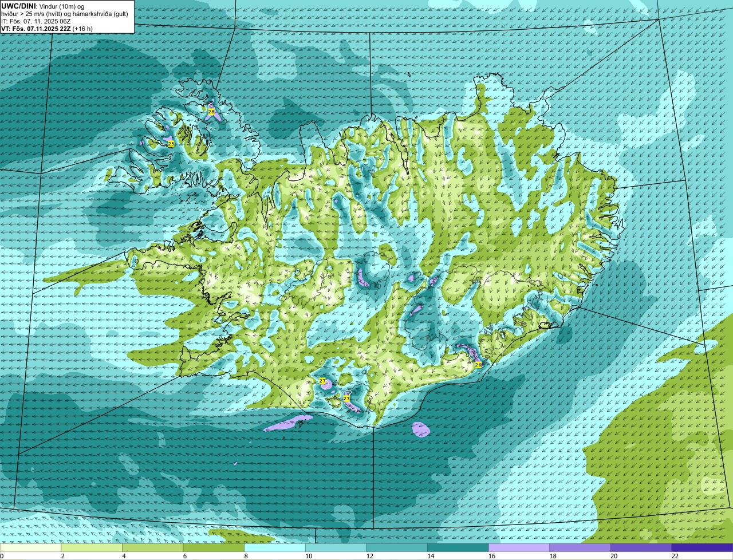The image size is (733, 560).
Task: Click the legend tick label "20"
Action: [614, 555]
